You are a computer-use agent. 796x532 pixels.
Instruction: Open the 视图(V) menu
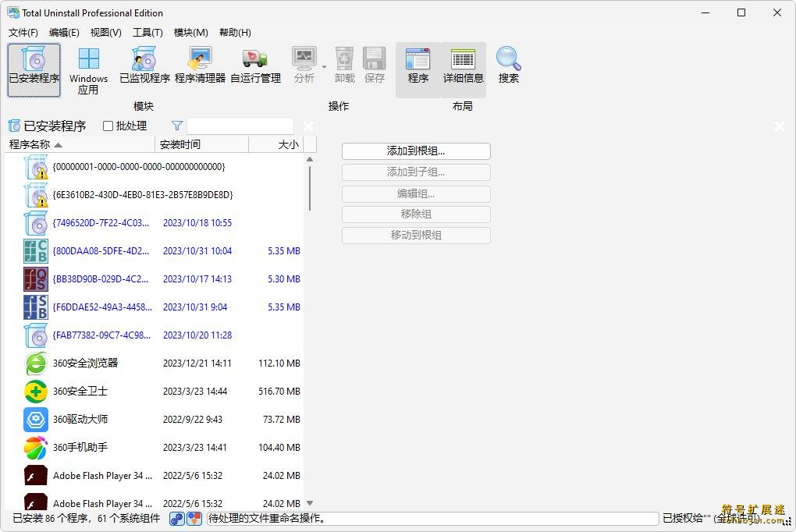click(x=105, y=33)
